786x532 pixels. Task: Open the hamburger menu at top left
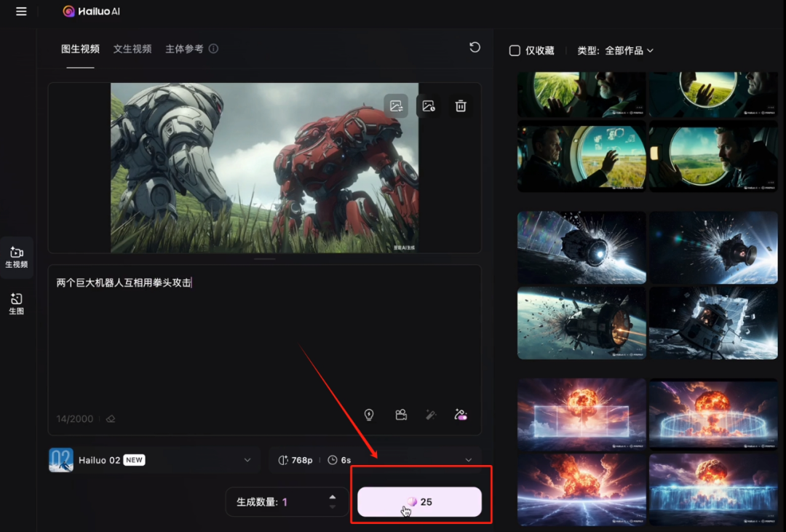(20, 12)
